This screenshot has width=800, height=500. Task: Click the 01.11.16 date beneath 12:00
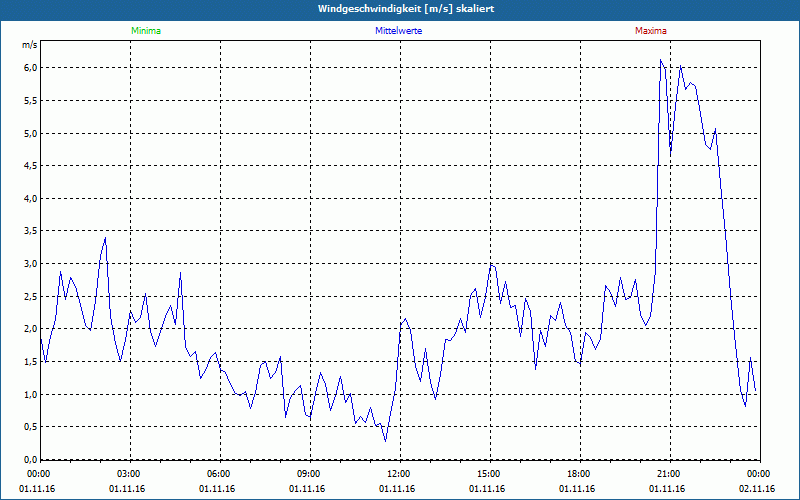tap(397, 489)
